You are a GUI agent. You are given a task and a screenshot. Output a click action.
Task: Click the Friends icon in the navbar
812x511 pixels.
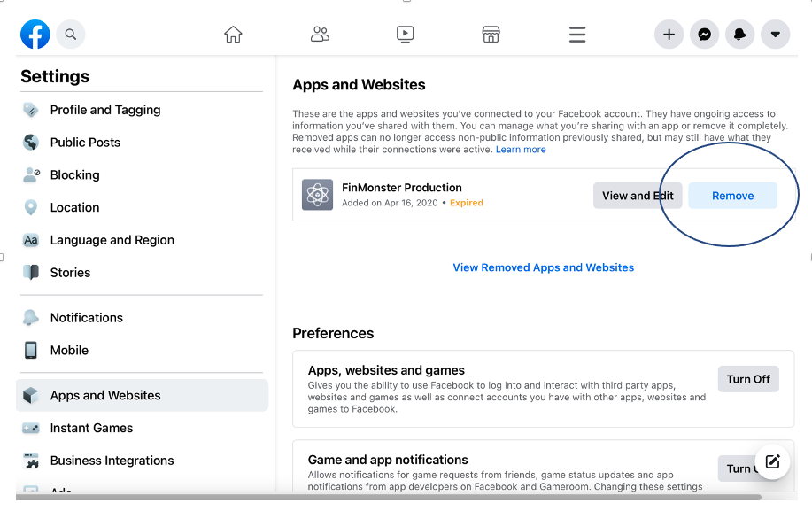[320, 34]
